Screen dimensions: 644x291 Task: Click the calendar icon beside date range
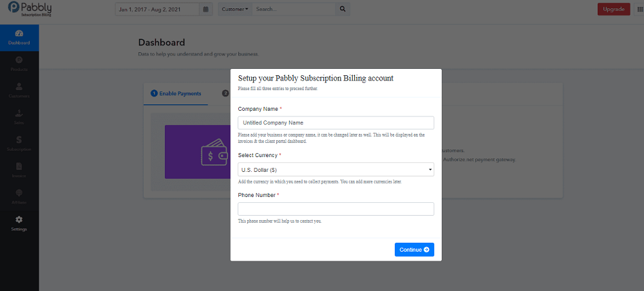click(x=206, y=9)
